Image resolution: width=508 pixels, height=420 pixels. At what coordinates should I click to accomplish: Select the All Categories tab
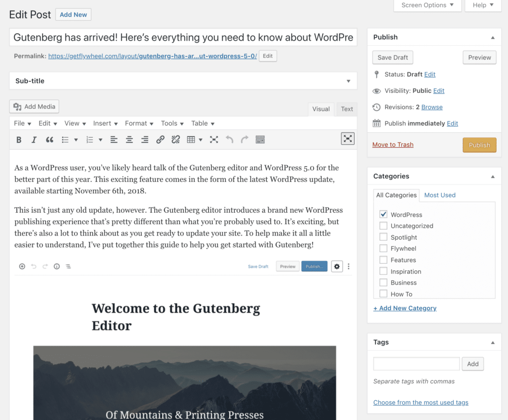[396, 195]
